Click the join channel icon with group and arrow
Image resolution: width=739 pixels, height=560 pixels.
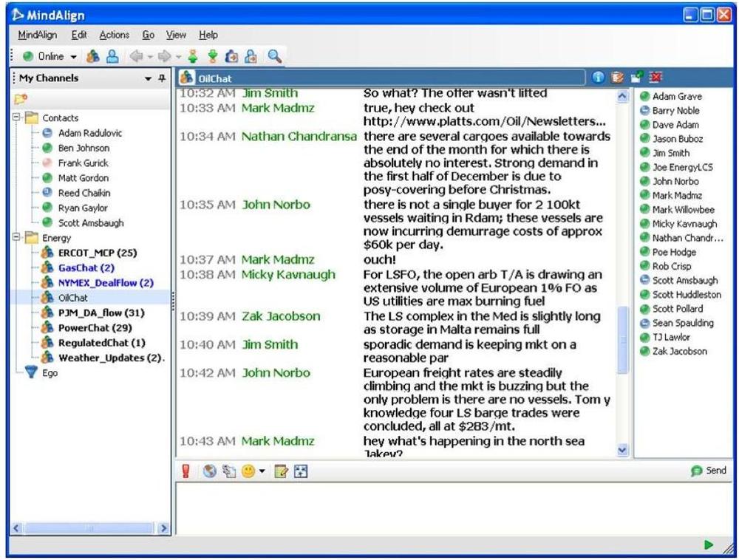tap(231, 57)
